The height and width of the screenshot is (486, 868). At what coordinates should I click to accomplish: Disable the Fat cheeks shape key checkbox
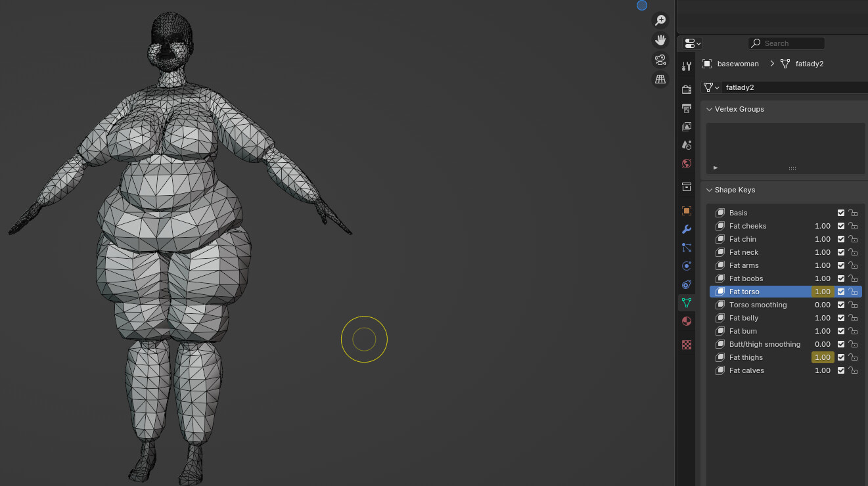(841, 226)
